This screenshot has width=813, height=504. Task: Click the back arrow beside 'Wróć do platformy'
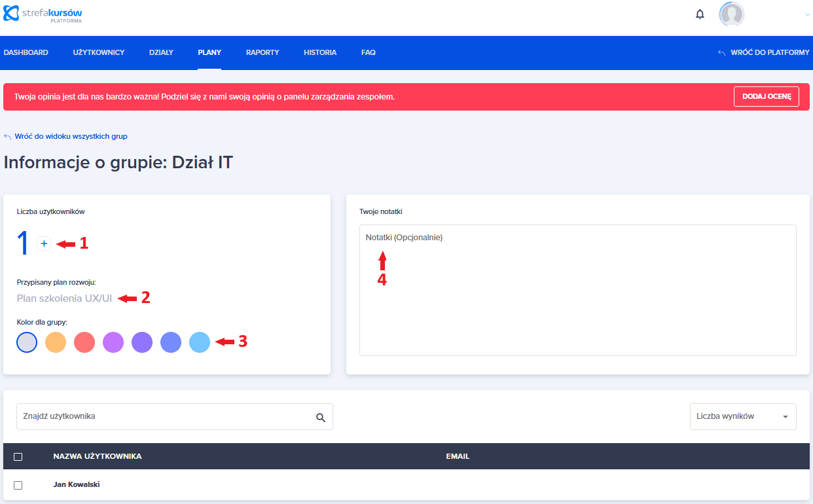[x=721, y=53]
